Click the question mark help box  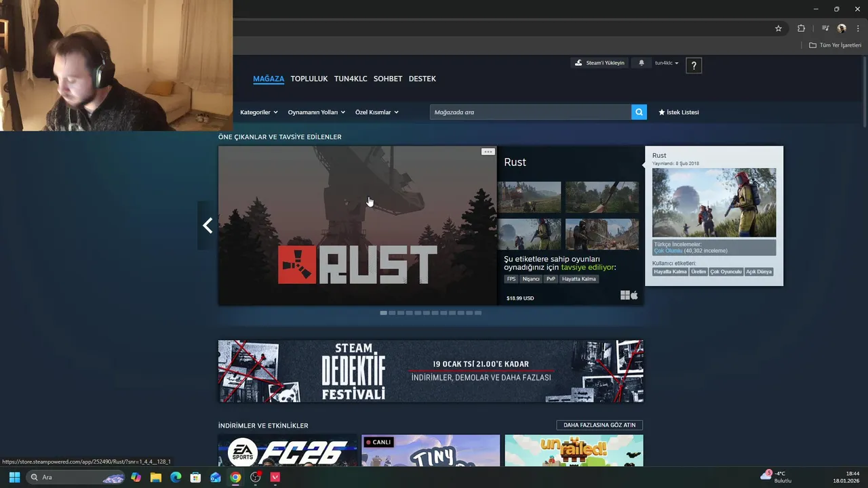click(694, 65)
